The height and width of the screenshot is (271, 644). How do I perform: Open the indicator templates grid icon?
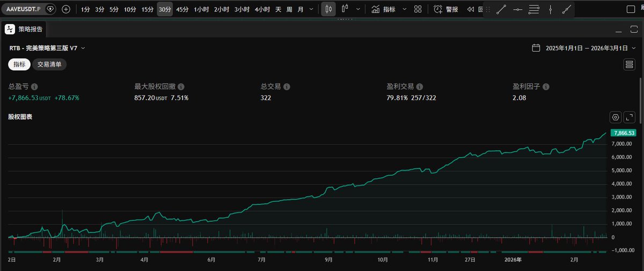418,9
